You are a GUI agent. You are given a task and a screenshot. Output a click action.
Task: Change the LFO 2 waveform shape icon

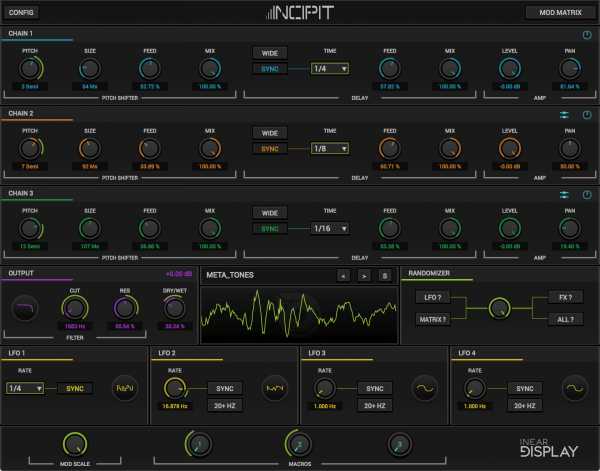coord(275,388)
